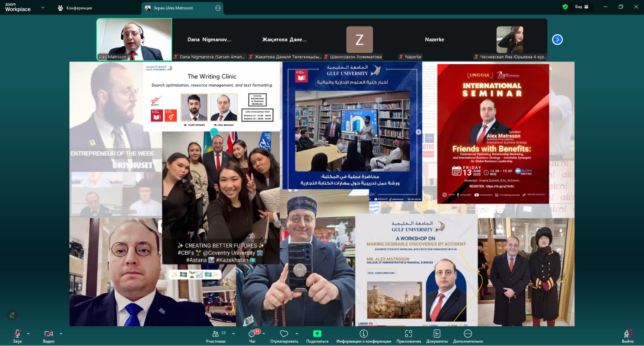Click the More options icon in toolbar

[468, 334]
